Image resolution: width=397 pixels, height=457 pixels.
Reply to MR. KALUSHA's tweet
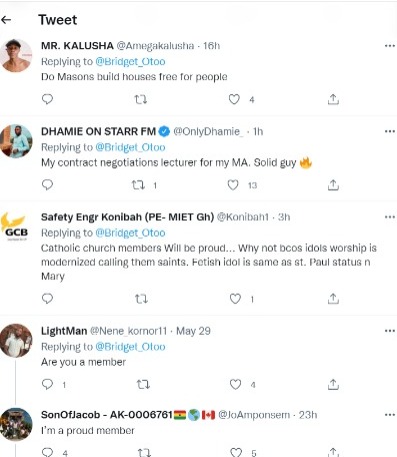click(47, 99)
